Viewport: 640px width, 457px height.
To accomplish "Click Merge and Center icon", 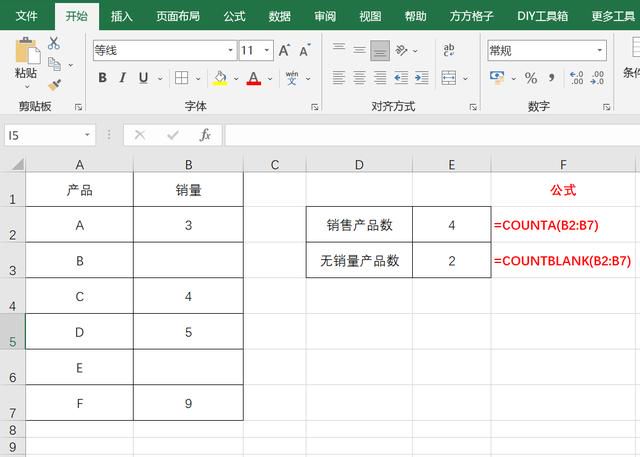I will [449, 78].
